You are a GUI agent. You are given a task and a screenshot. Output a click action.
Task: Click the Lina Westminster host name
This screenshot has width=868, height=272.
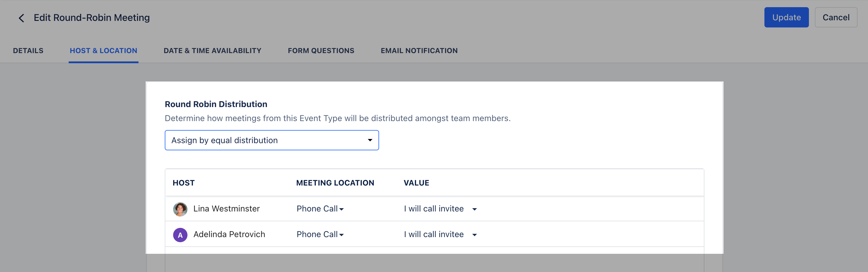point(227,209)
